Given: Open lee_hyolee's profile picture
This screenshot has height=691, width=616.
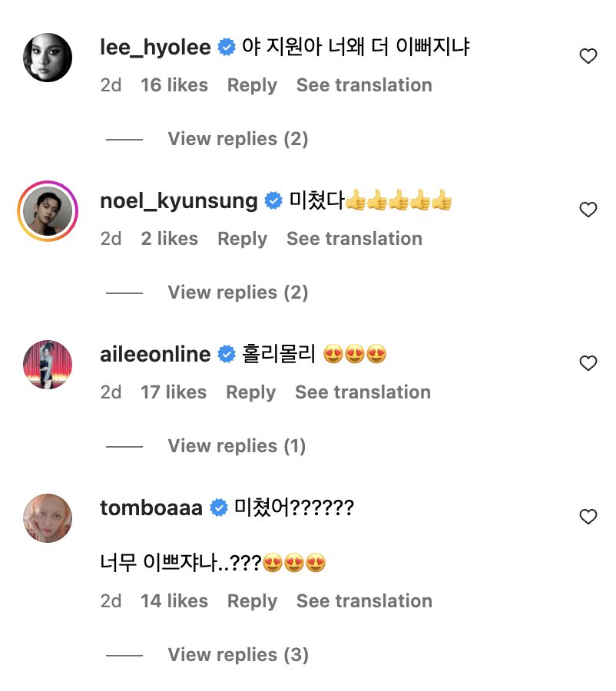Looking at the screenshot, I should click(x=48, y=58).
